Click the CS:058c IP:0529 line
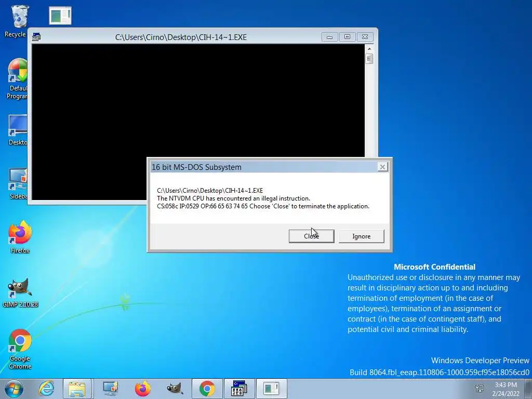Image resolution: width=532 pixels, height=399 pixels. (263, 206)
